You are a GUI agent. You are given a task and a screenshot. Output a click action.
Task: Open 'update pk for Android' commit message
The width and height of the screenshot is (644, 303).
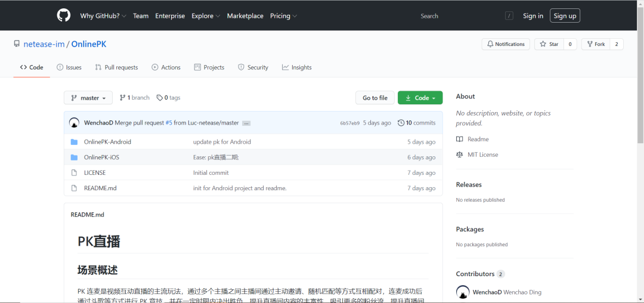coord(222,141)
